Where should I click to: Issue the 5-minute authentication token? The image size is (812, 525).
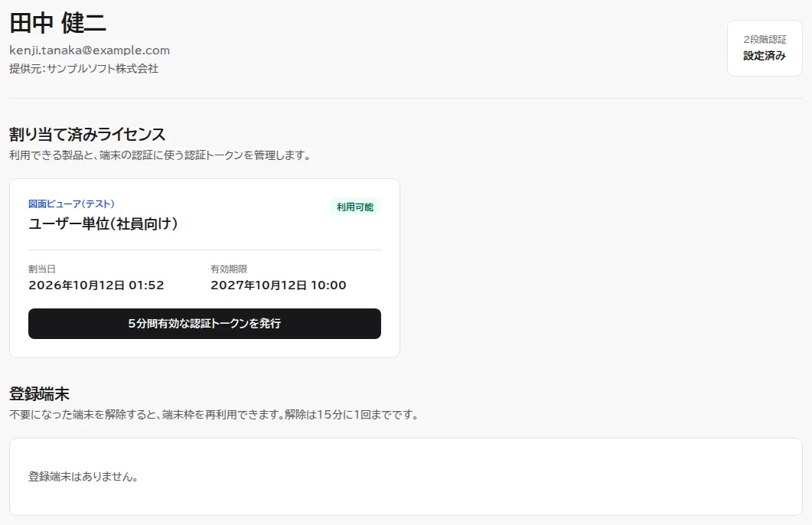pyautogui.click(x=204, y=324)
